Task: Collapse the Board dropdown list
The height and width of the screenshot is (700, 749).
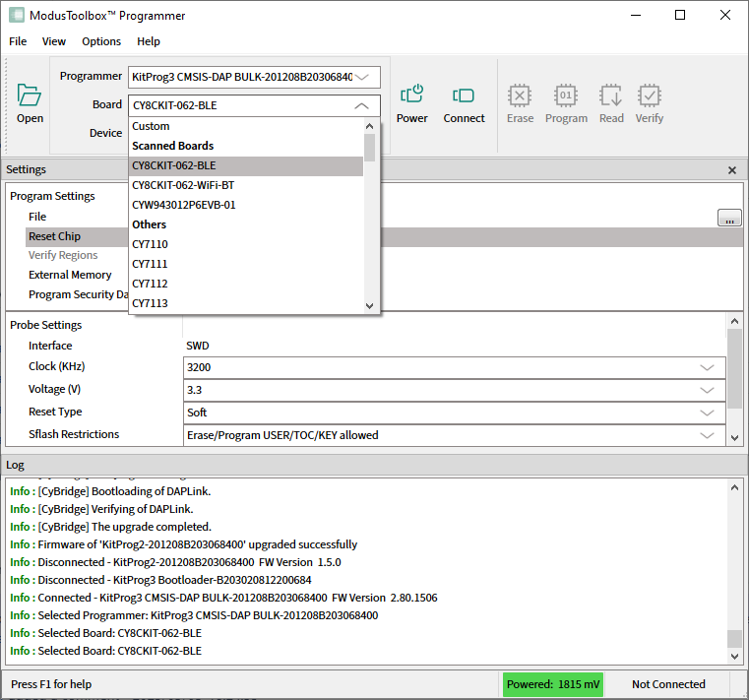Action: pos(361,105)
